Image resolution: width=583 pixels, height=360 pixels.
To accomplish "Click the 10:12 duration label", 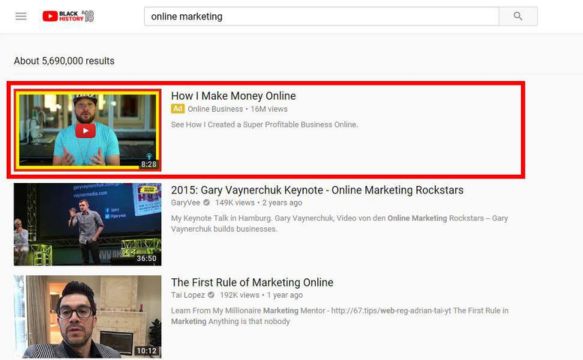I will coord(146,350).
